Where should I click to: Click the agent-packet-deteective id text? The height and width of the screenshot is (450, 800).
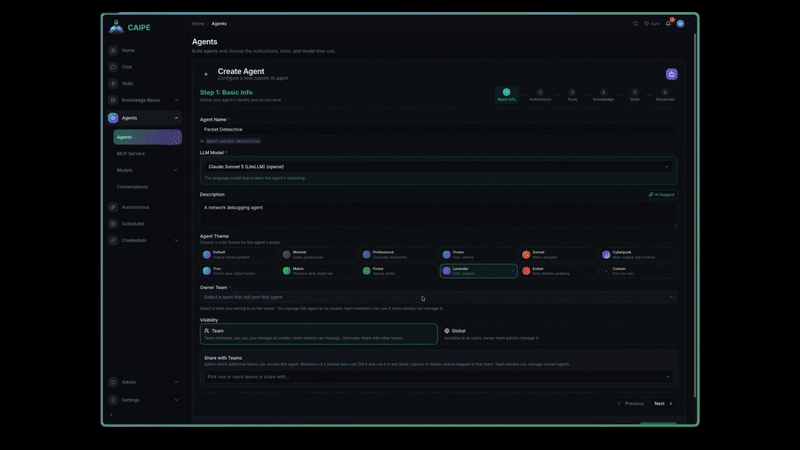[x=233, y=141]
